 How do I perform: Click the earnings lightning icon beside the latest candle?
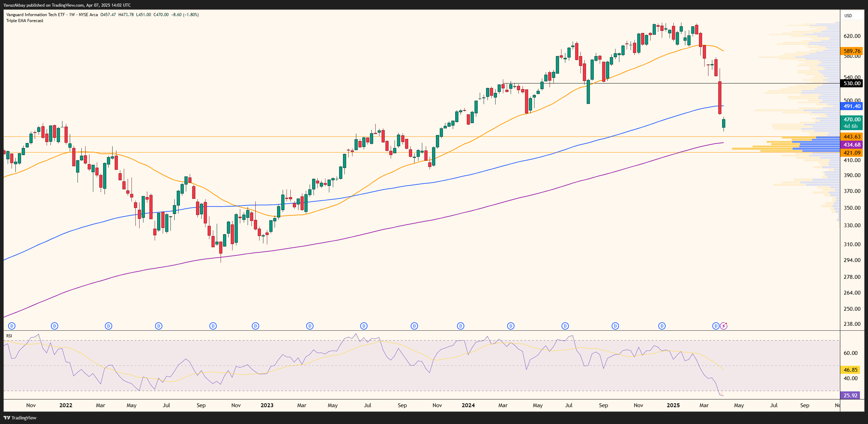coord(724,325)
